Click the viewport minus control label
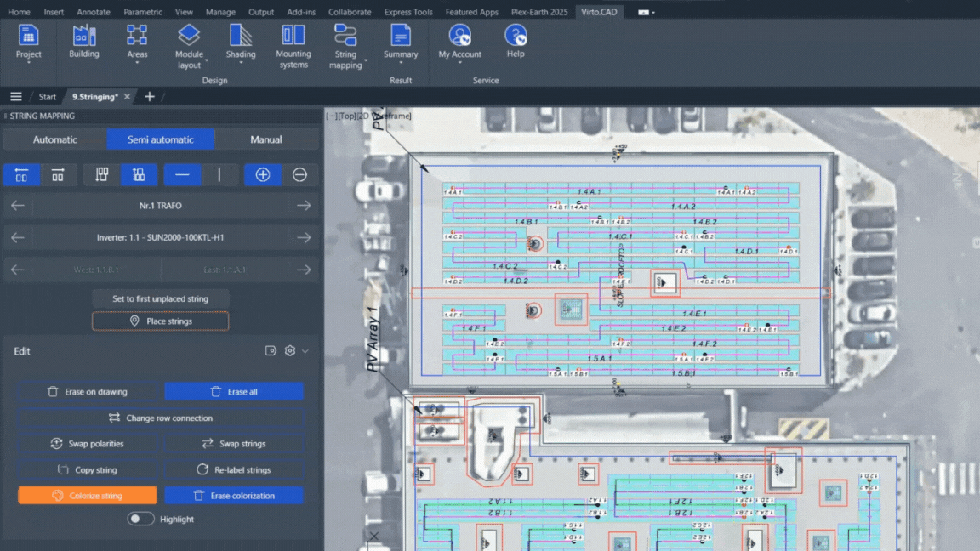 pyautogui.click(x=332, y=116)
